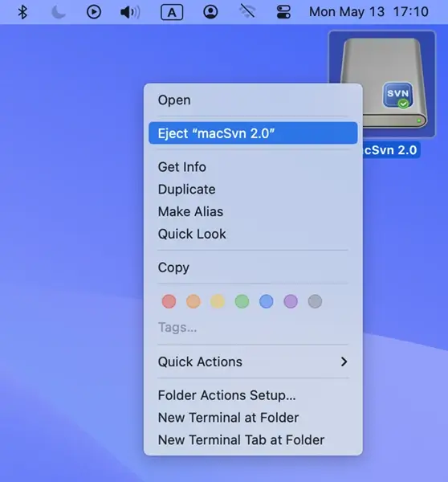The image size is (448, 482).
Task: Open the Wi-Fi status menu
Action: (247, 12)
